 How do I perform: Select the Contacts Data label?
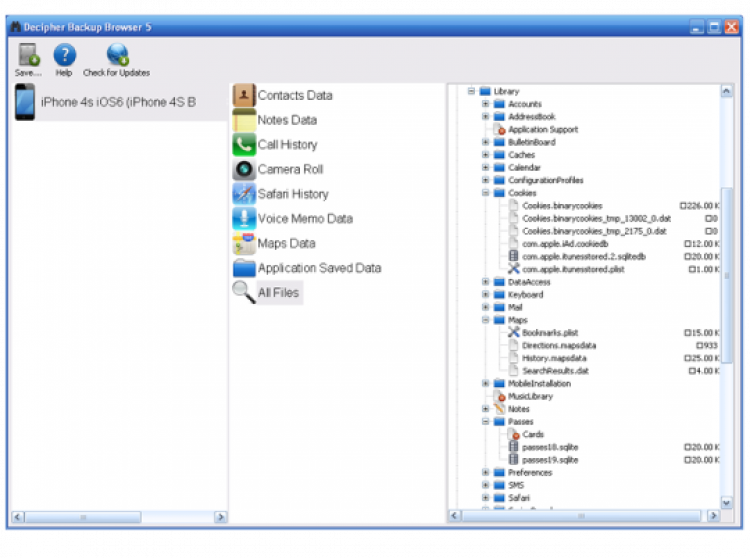[x=295, y=95]
